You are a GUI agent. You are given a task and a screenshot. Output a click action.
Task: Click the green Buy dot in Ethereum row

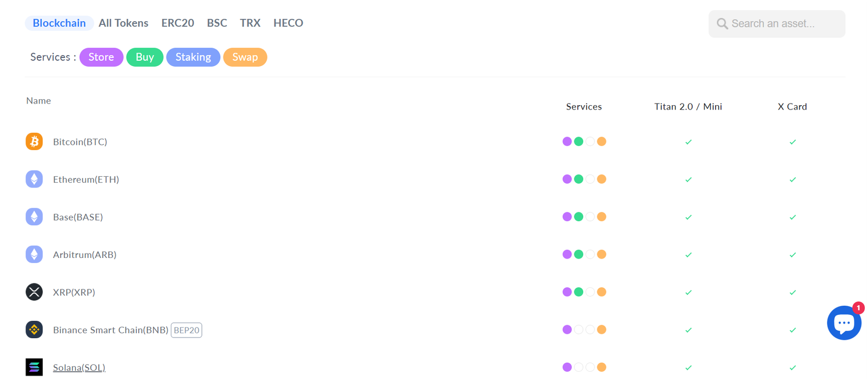579,179
